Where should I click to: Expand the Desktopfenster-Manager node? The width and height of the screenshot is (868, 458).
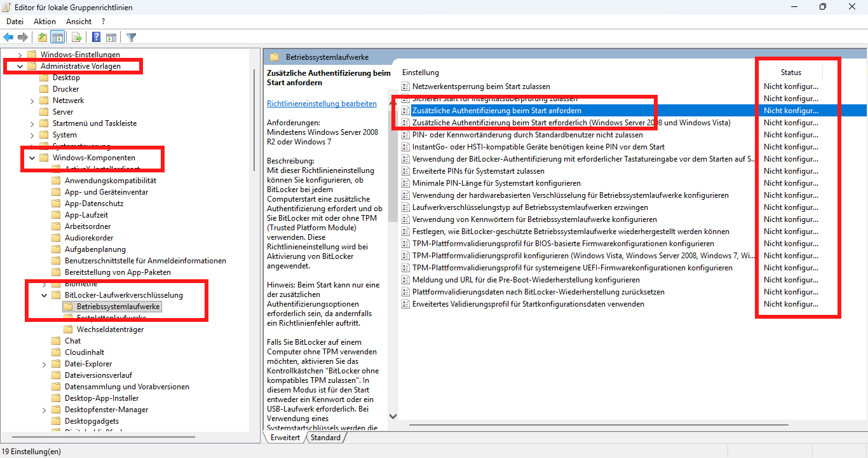[x=44, y=410]
